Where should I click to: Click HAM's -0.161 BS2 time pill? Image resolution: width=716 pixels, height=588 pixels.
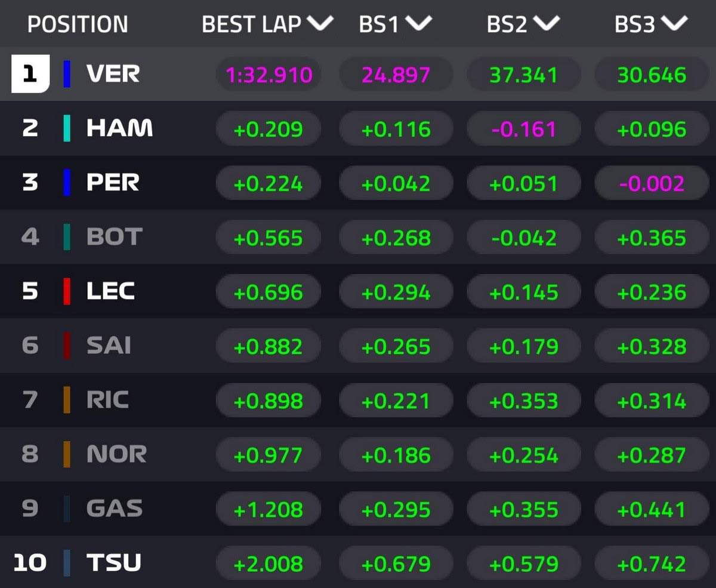click(524, 130)
